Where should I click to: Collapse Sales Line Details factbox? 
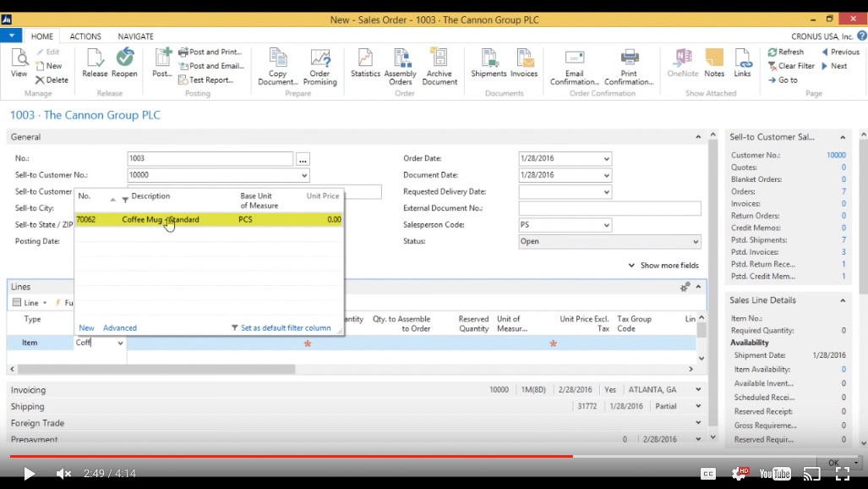843,300
